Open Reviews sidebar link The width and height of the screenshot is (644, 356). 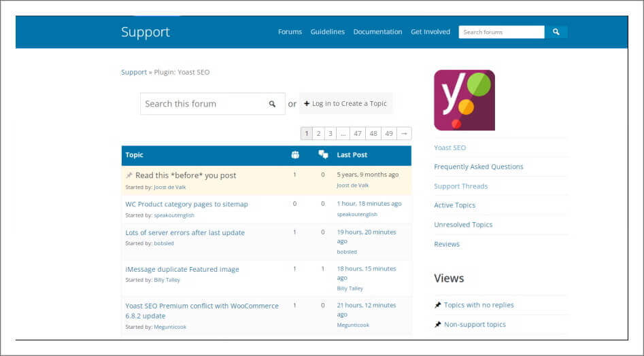pyautogui.click(x=447, y=244)
